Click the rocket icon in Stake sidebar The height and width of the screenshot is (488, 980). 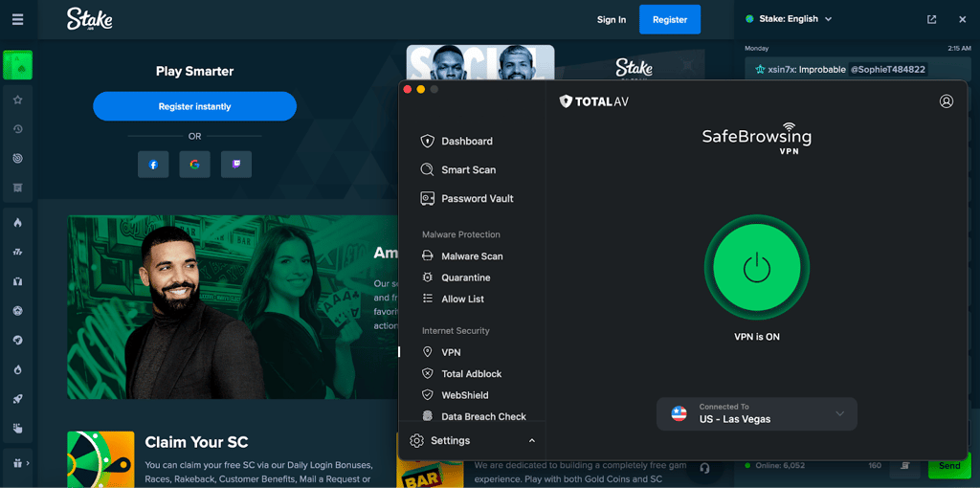18,399
